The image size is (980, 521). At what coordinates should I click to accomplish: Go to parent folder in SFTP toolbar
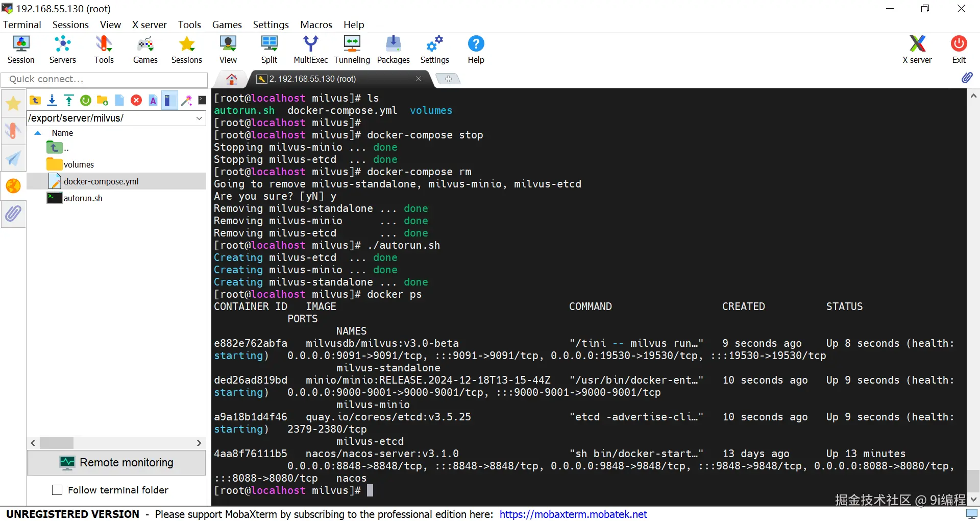click(x=35, y=100)
